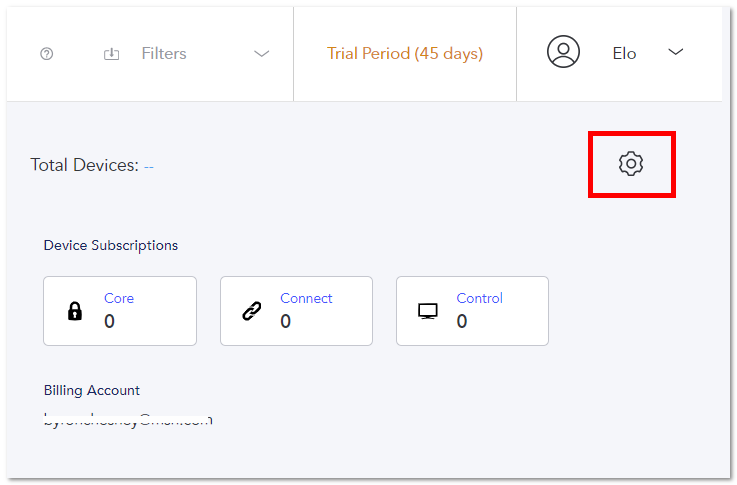The image size is (737, 485).
Task: Click the Connect subscription card count
Action: (x=286, y=321)
